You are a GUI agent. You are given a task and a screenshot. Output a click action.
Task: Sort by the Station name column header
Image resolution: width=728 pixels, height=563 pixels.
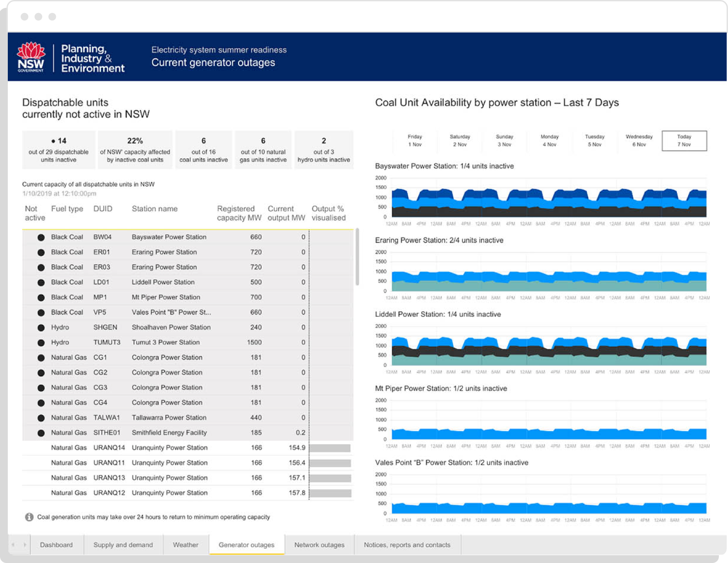click(154, 209)
